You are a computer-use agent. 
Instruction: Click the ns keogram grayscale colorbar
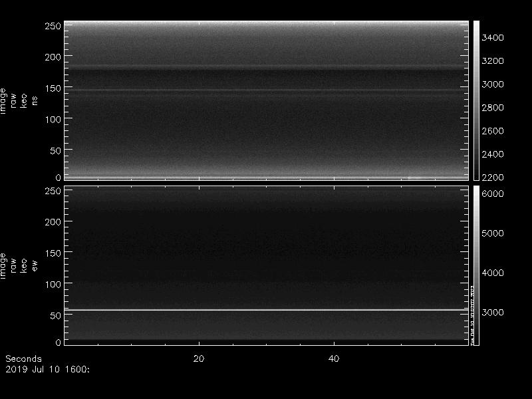[x=476, y=100]
